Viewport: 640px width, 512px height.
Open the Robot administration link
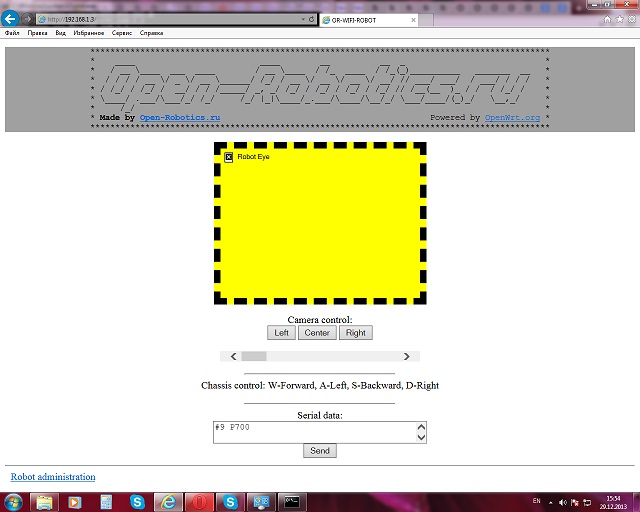coord(53,477)
